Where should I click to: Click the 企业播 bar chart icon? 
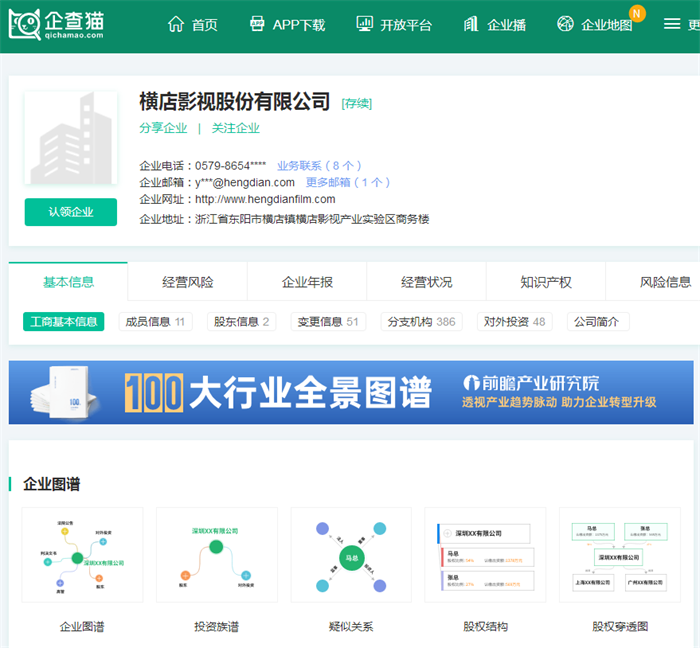471,24
